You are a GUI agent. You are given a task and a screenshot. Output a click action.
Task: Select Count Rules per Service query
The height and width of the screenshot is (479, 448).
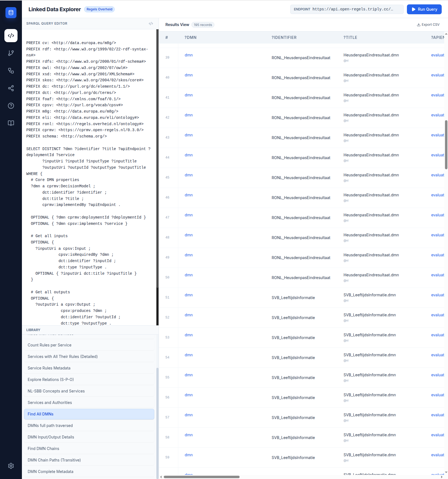pyautogui.click(x=89, y=345)
